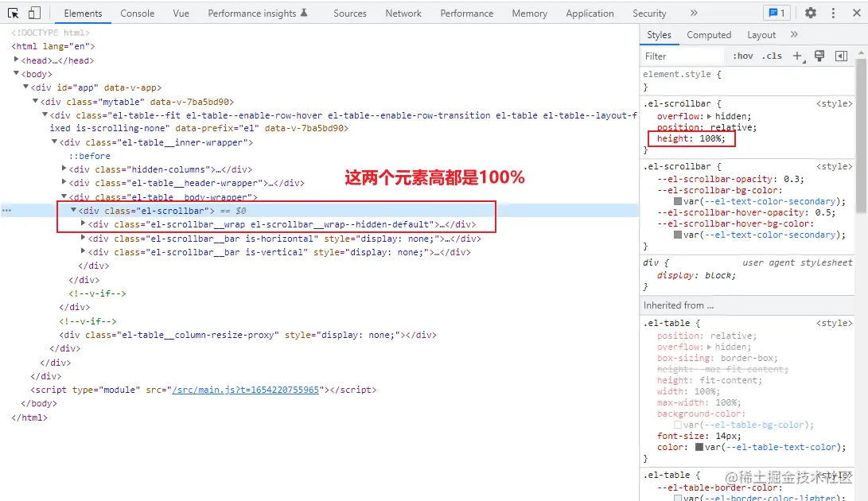Open the Network tab
Screen dimensions: 868x501
click(x=403, y=14)
